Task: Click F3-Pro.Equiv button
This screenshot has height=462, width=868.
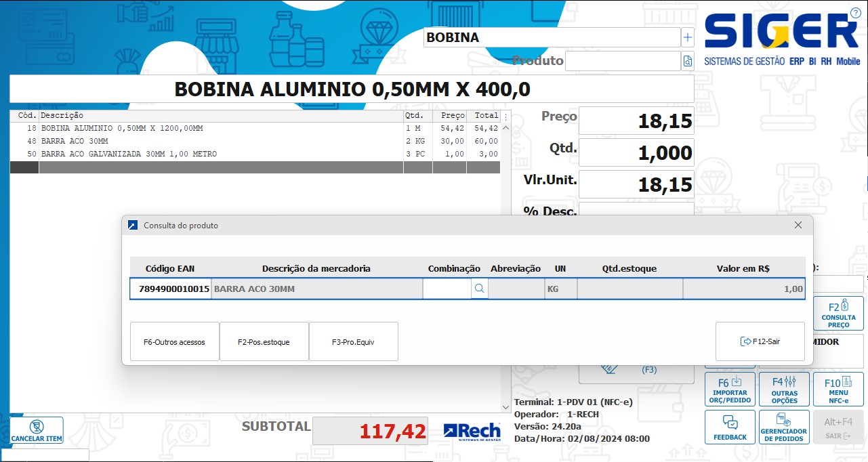Action: pos(353,341)
